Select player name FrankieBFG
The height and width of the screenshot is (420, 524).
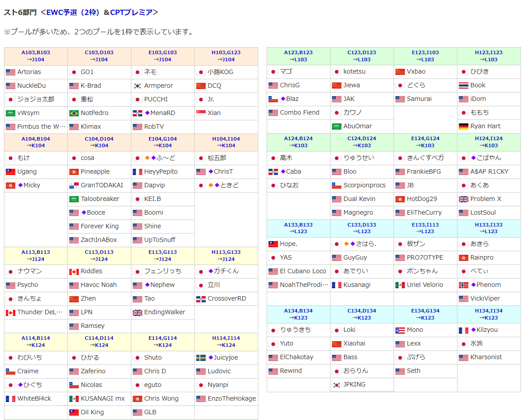click(x=424, y=172)
